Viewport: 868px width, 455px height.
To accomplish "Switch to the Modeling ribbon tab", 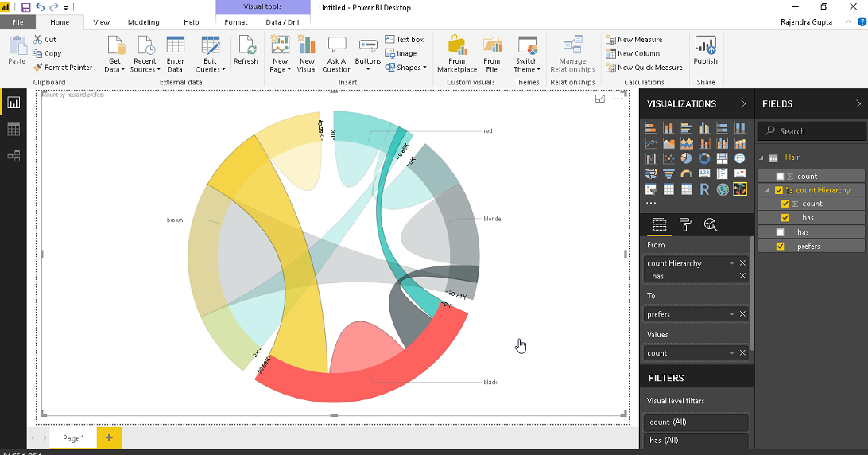I will click(x=143, y=22).
